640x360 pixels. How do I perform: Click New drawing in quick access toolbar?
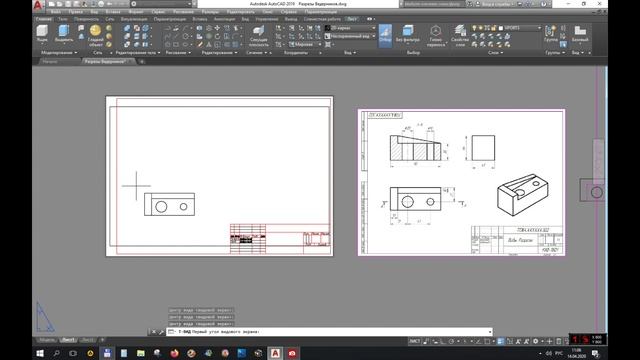[x=52, y=4]
